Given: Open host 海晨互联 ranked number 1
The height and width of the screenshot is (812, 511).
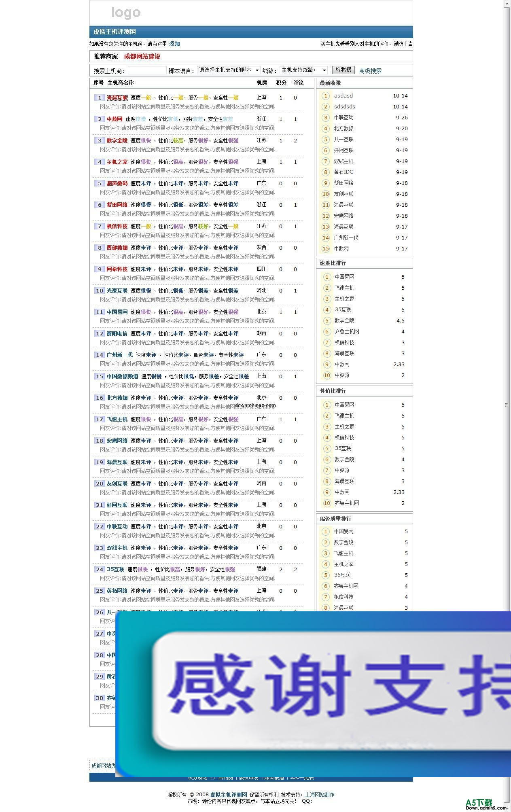Looking at the screenshot, I should pyautogui.click(x=117, y=98).
